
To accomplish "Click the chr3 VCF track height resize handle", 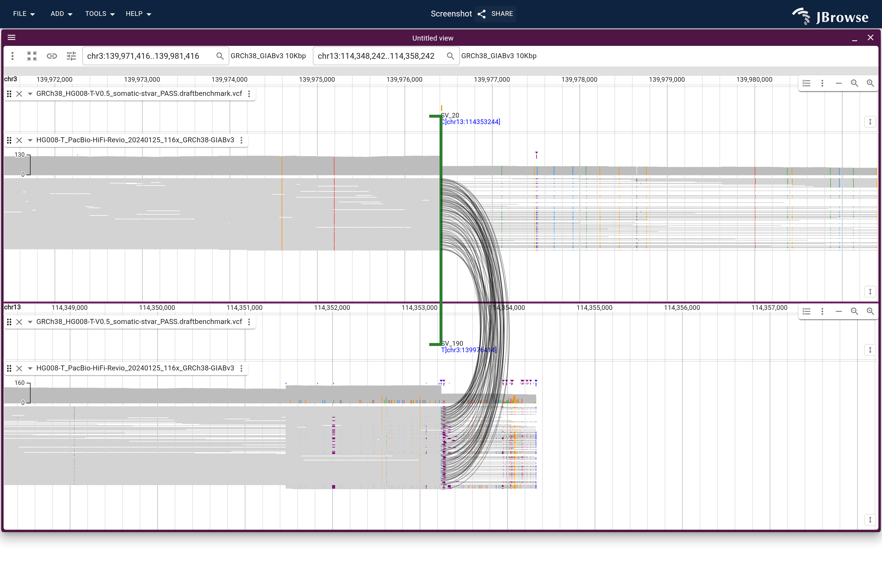I will pos(870,122).
